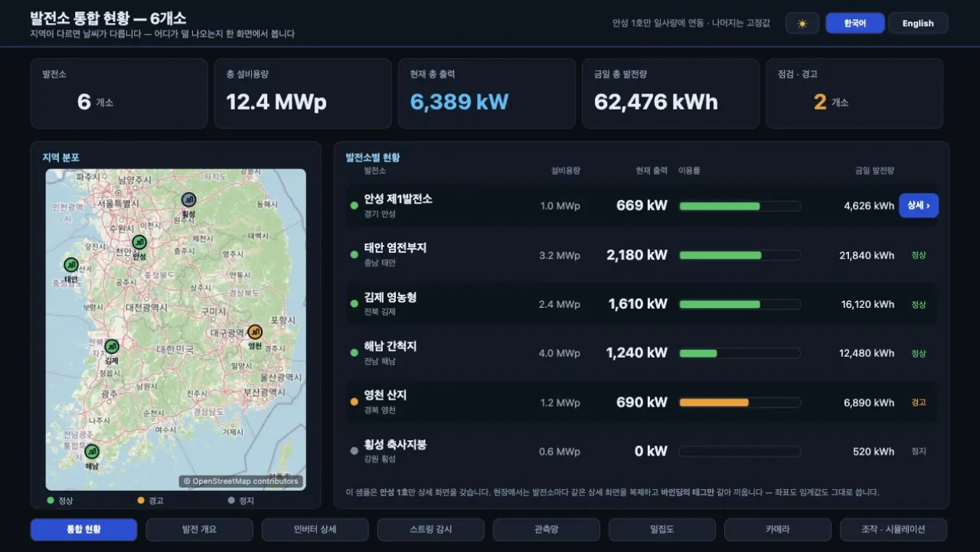Switch language to 한국어
Screen dimensions: 980x552
click(855, 23)
